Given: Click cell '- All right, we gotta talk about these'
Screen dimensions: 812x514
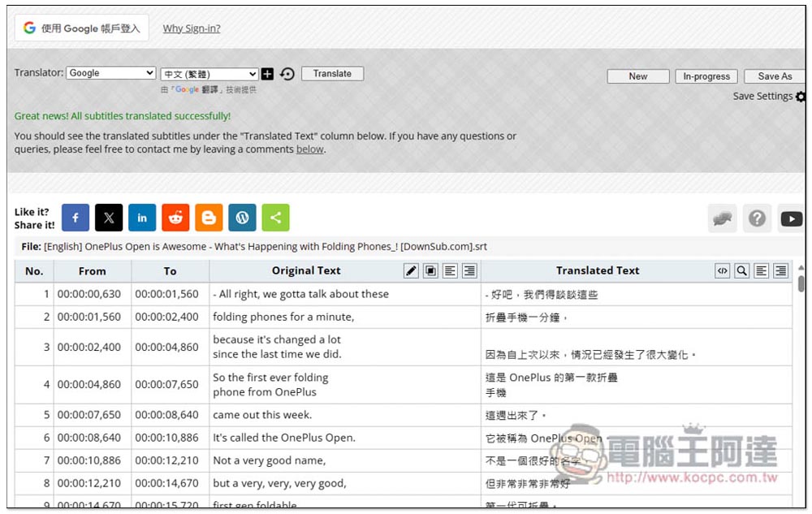Looking at the screenshot, I should click(345, 294).
